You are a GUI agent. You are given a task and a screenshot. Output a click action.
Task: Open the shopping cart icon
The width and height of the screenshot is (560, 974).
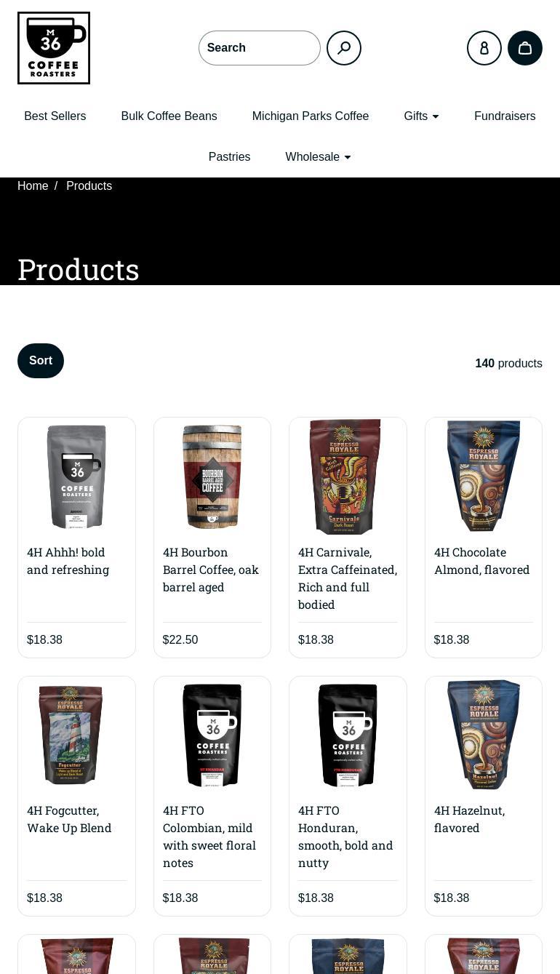[525, 48]
